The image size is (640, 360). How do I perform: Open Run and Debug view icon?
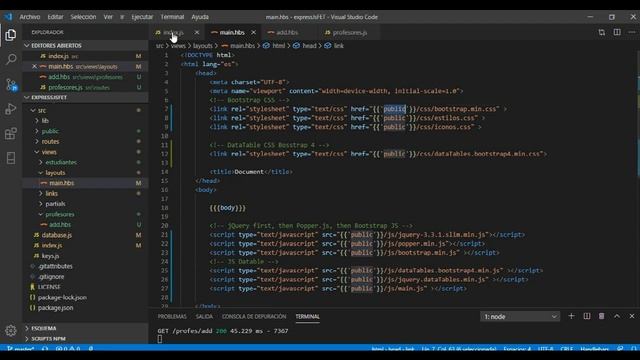pos(11,109)
